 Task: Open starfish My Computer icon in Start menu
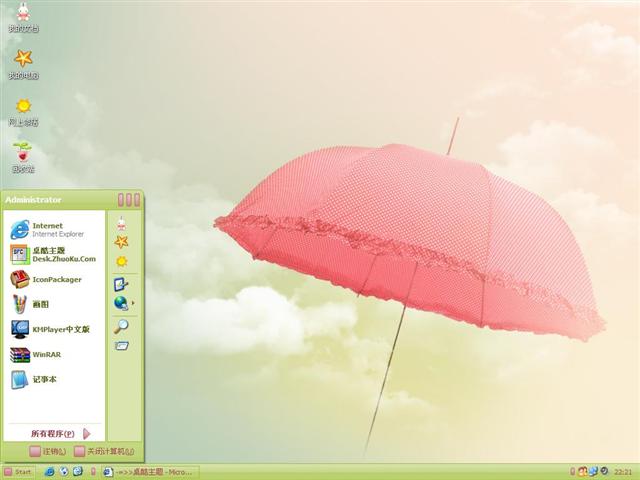pyautogui.click(x=121, y=242)
